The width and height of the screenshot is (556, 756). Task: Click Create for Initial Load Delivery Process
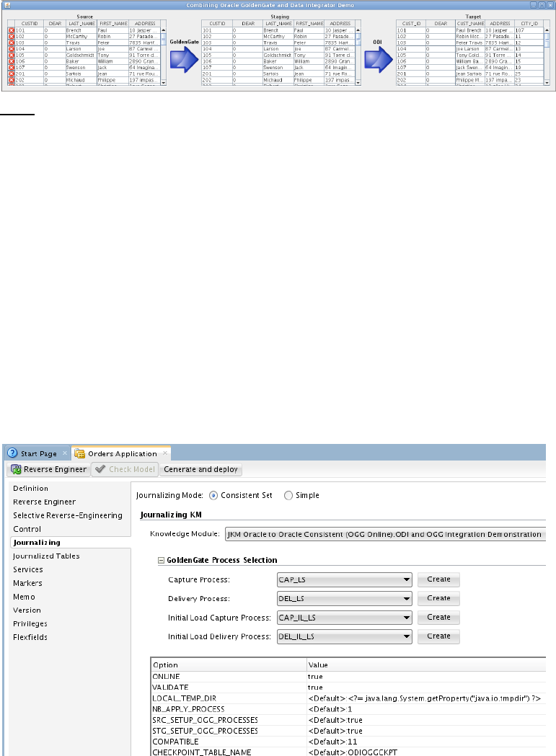[x=438, y=636]
